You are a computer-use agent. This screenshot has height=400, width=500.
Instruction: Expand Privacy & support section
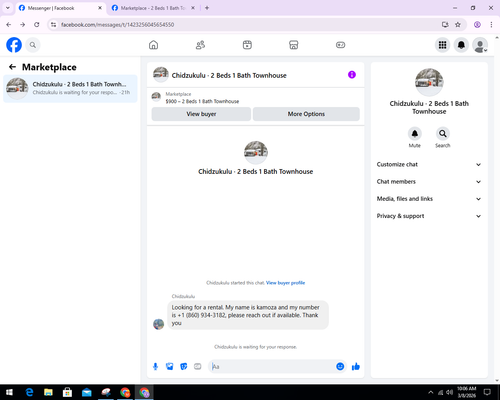point(429,216)
